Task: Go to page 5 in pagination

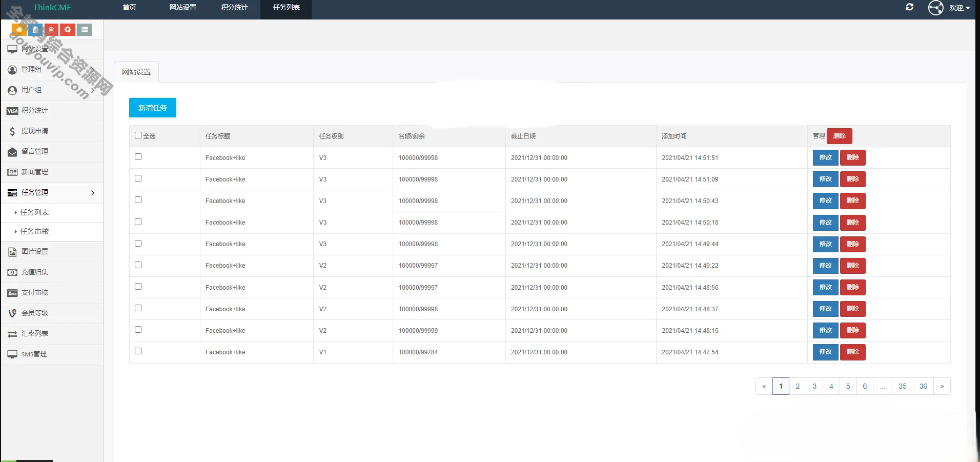Action: coord(848,386)
